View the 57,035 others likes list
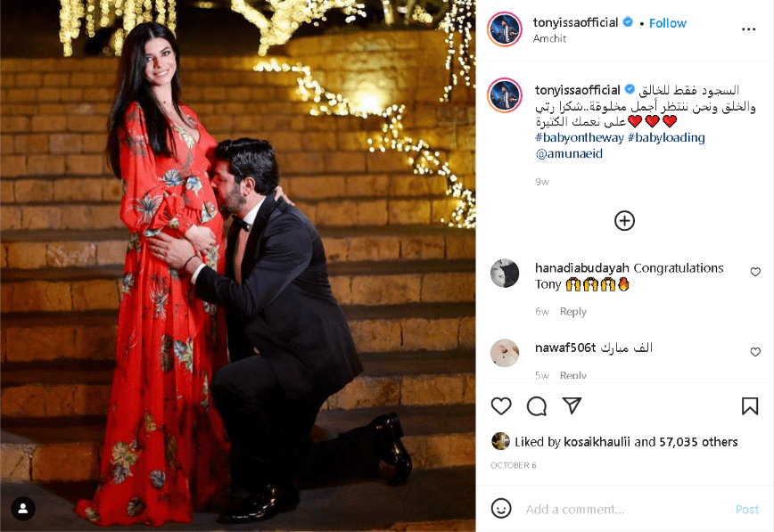The height and width of the screenshot is (532, 774). point(698,442)
